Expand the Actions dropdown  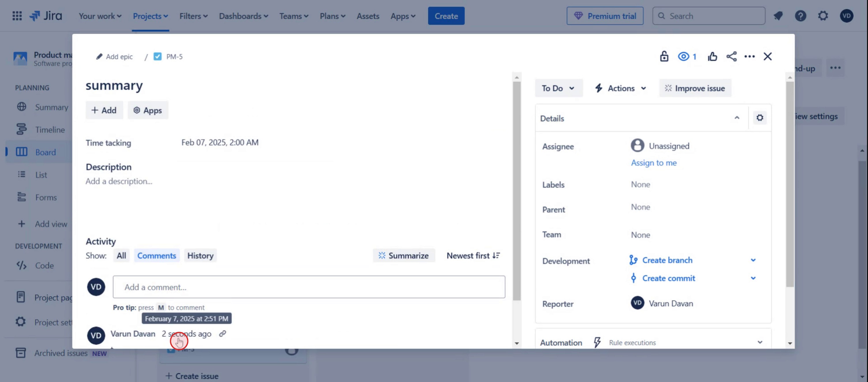621,88
